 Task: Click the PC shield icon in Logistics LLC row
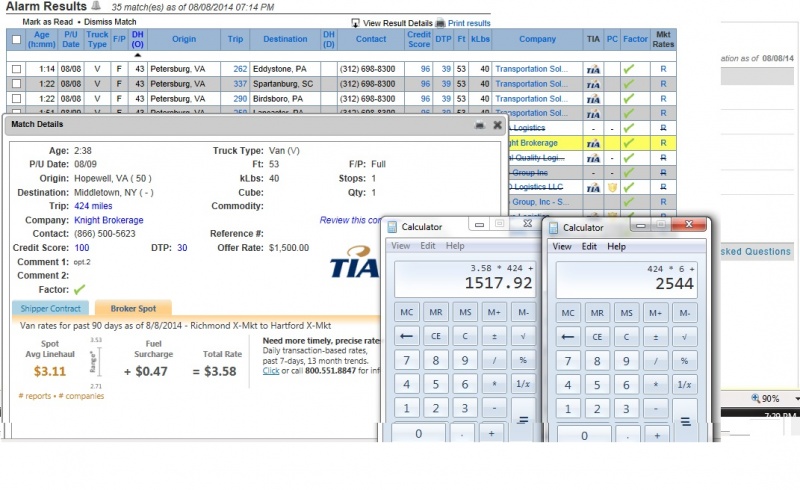pyautogui.click(x=612, y=187)
